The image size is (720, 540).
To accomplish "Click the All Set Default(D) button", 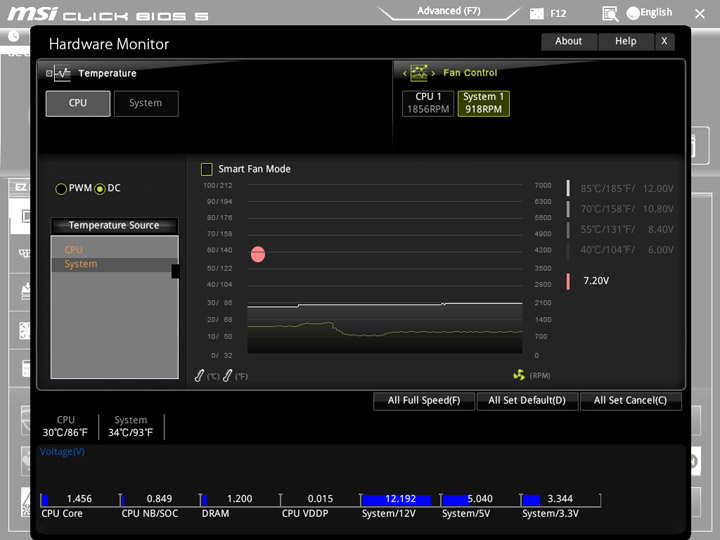I will point(527,400).
